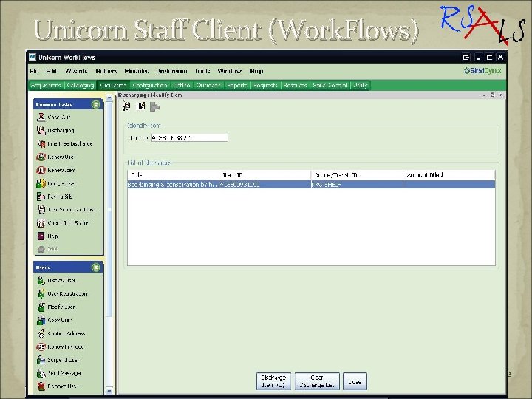Select the Renew Item wizard
Screen dimensions: 532x399
[56, 170]
